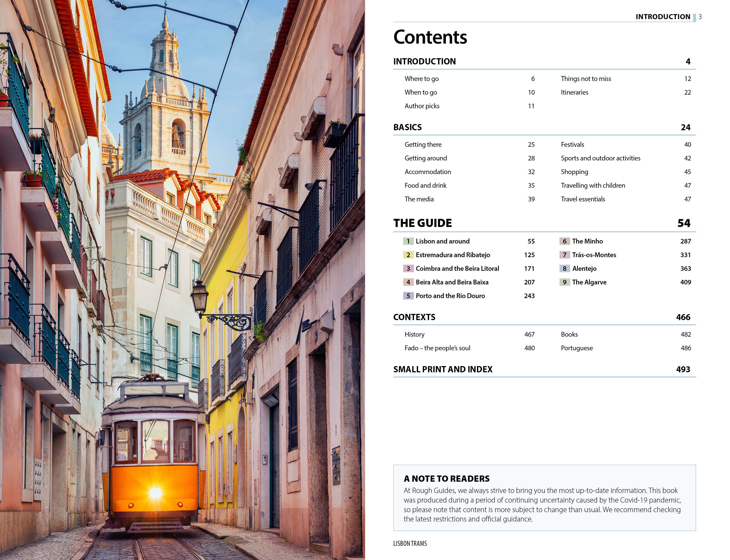Open Sports and outdoor activities entry
Screen dimensions: 730x560
[600, 158]
